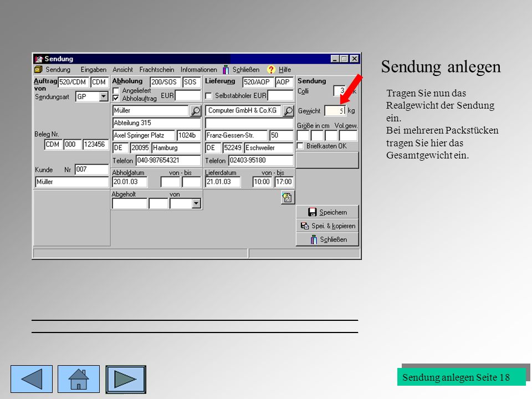
Task: Open the Hilfe menu
Action: tap(285, 70)
